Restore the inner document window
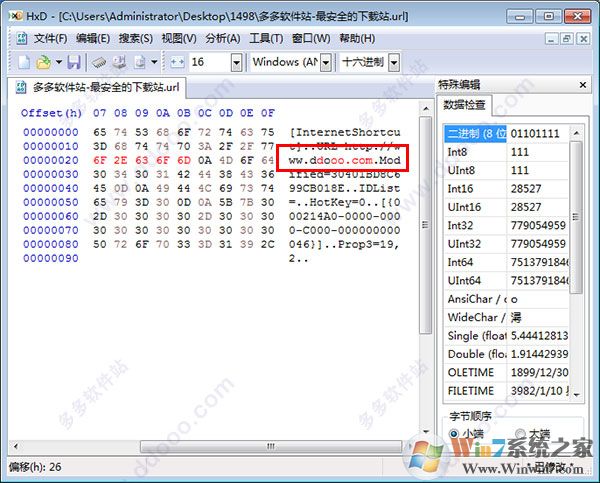Image resolution: width=600 pixels, height=483 pixels. (x=567, y=39)
